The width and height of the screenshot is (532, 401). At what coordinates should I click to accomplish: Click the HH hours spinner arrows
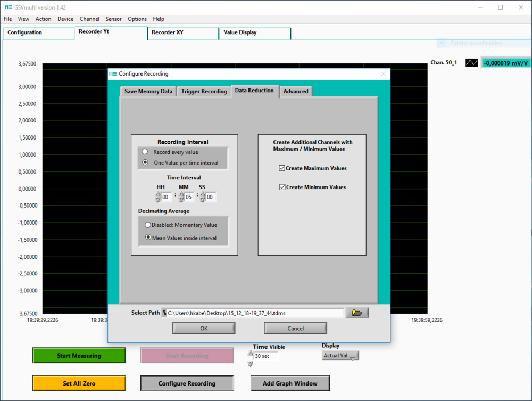158,197
